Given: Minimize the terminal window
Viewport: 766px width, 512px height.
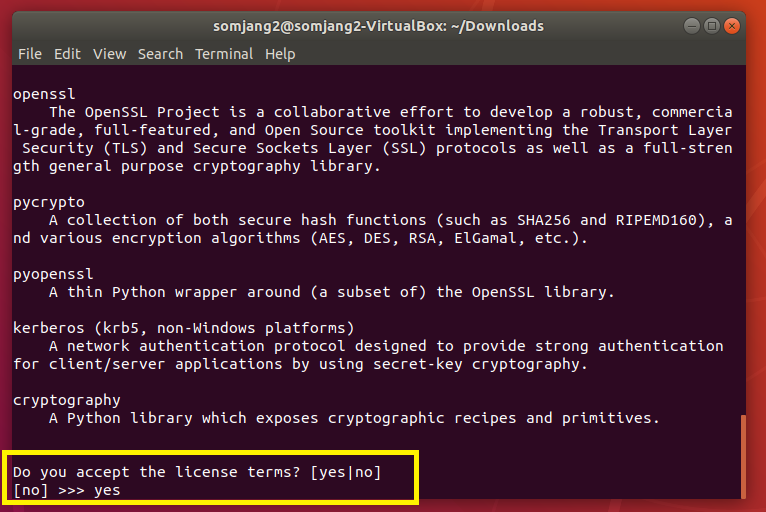Looking at the screenshot, I should click(692, 26).
